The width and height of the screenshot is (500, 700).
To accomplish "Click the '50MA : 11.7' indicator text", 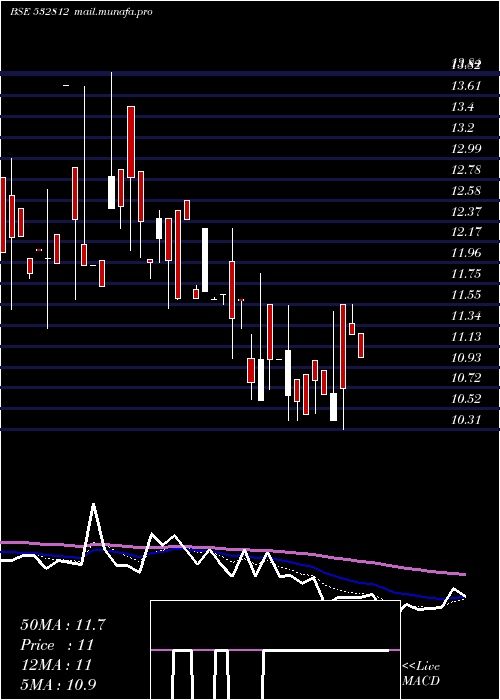I will (x=63, y=625).
